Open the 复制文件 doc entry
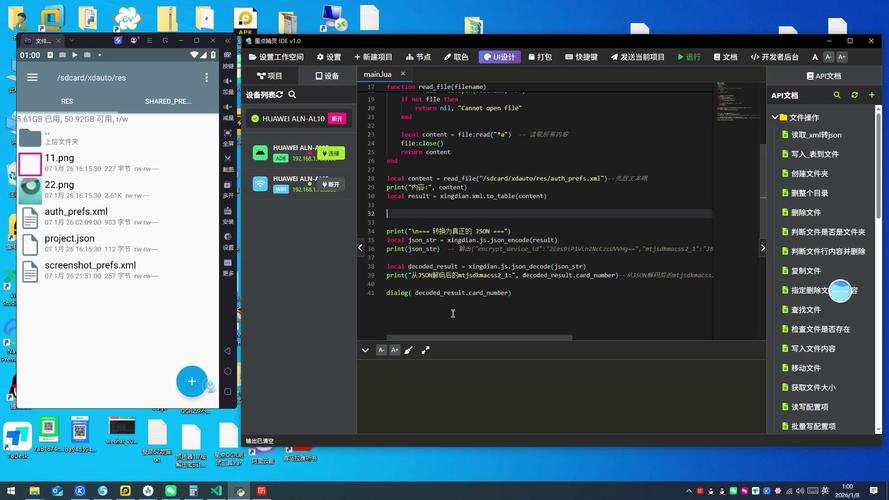This screenshot has height=500, width=889. (x=801, y=271)
